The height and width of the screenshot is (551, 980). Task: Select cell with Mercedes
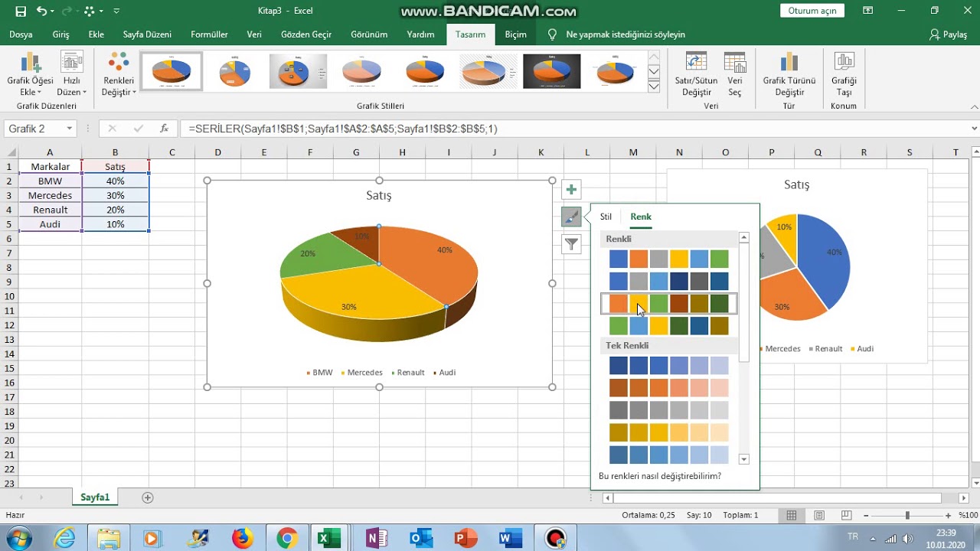tap(50, 195)
